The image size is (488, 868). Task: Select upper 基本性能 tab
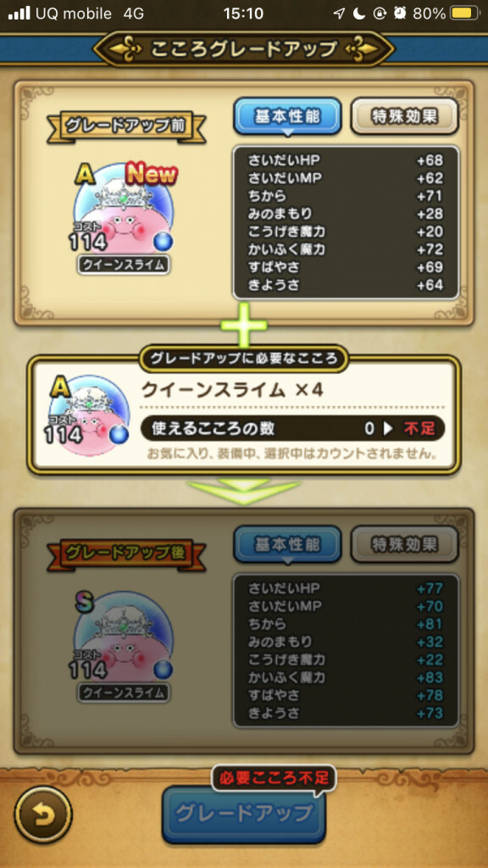287,116
